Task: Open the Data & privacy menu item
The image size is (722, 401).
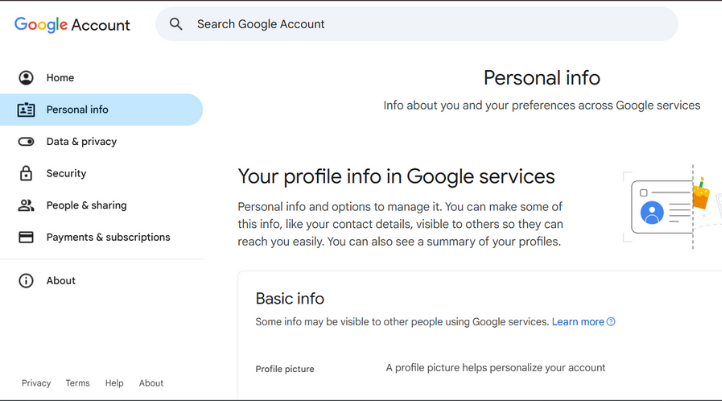Action: click(x=101, y=141)
